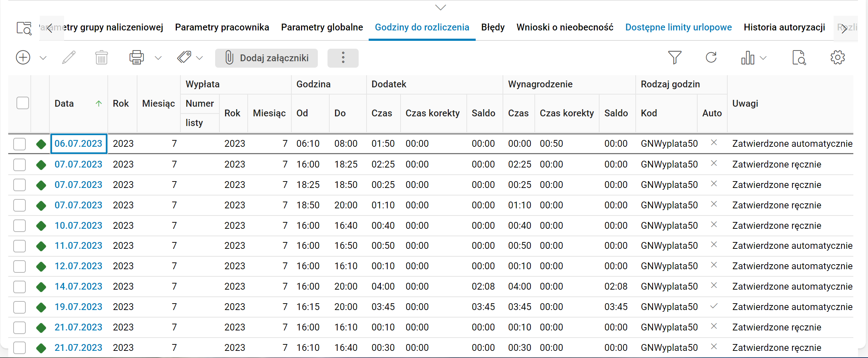868x358 pixels.
Task: Open table settings gear icon
Action: [838, 58]
